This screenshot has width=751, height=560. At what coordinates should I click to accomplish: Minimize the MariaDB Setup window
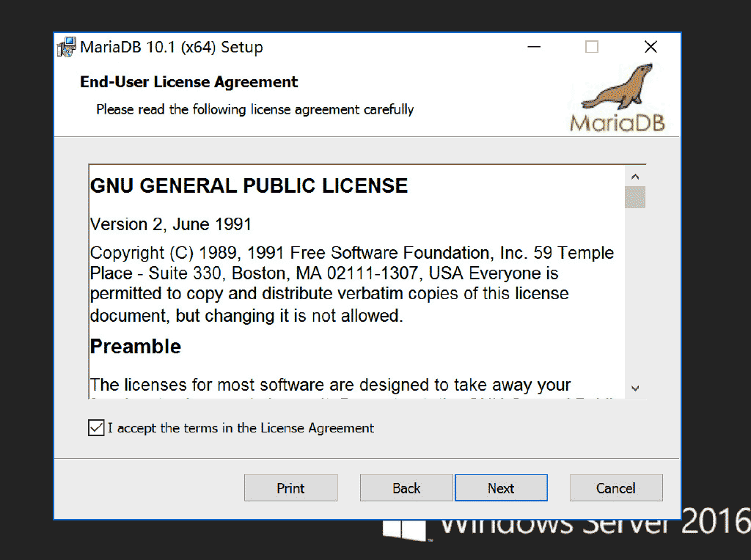pyautogui.click(x=533, y=47)
